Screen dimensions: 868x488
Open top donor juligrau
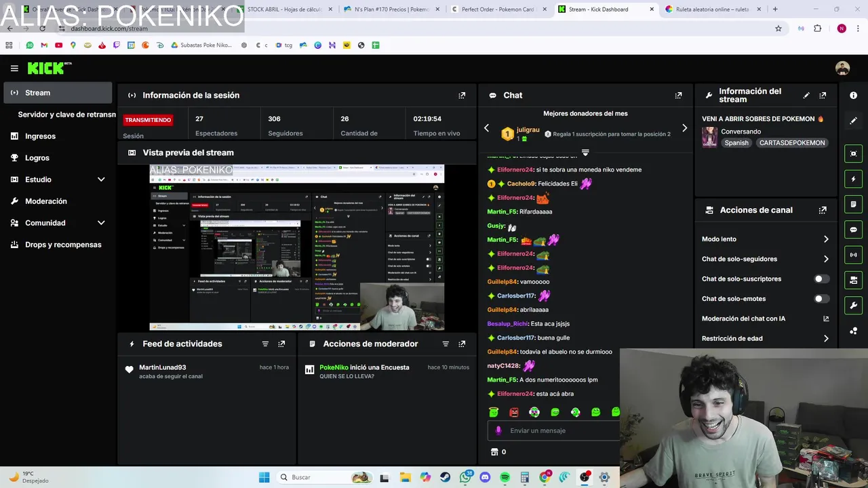(x=528, y=129)
